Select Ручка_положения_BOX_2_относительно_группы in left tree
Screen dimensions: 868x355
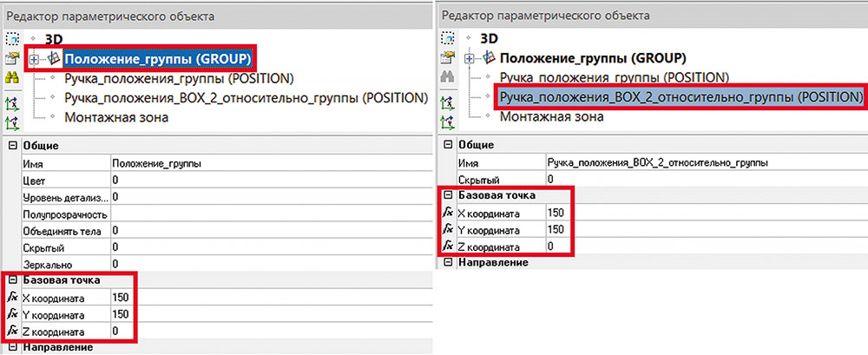point(247,97)
